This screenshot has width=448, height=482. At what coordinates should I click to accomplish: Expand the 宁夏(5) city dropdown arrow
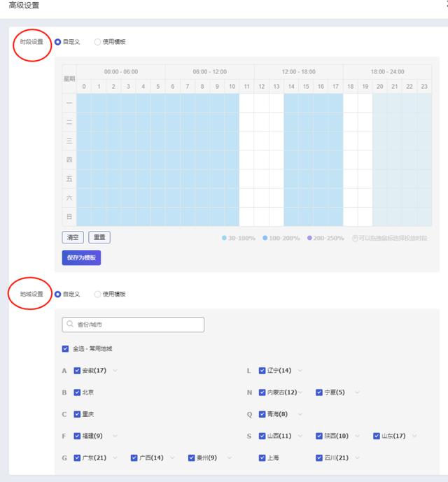click(x=357, y=392)
